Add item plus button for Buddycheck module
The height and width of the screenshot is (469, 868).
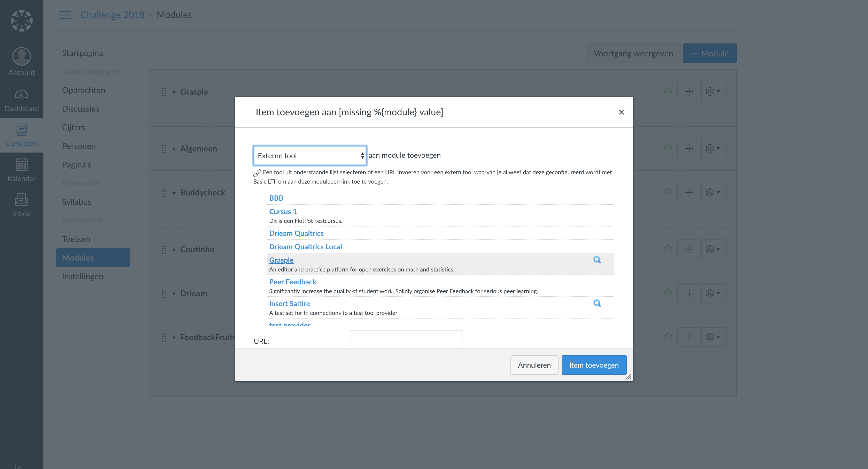pyautogui.click(x=689, y=192)
